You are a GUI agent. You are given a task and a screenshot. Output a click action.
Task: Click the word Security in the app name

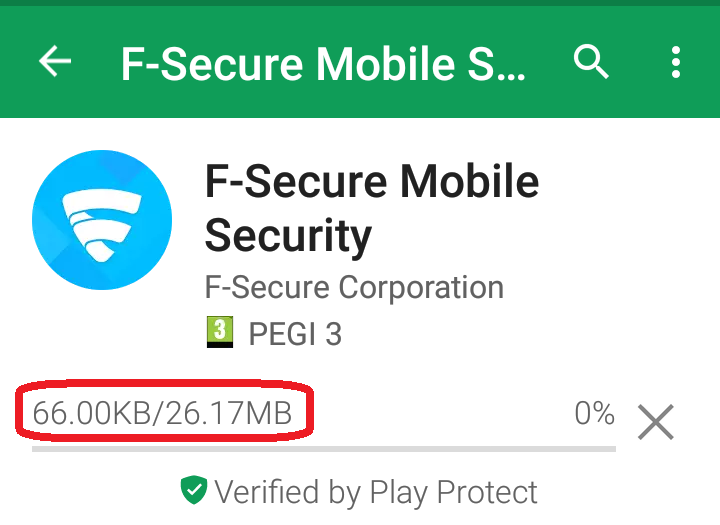[288, 235]
